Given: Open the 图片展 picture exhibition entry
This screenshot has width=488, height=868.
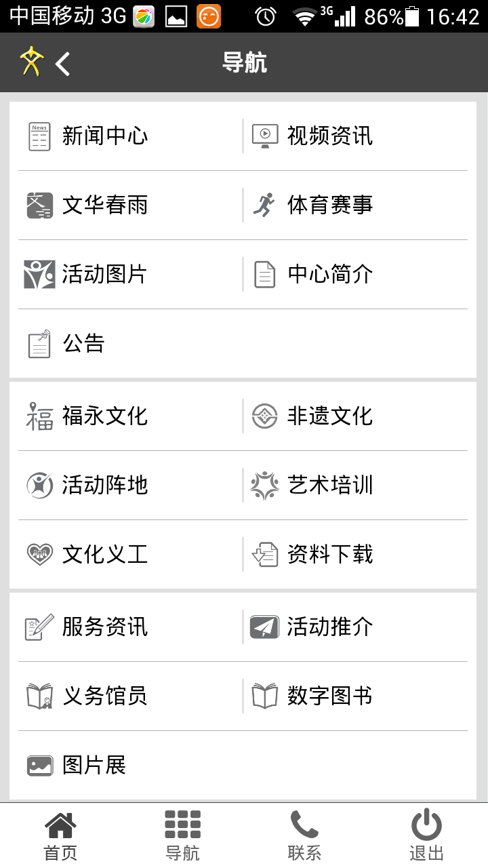Looking at the screenshot, I should (x=94, y=766).
